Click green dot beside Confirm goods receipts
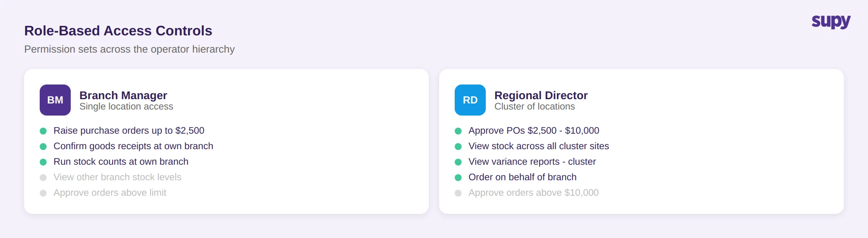Screen dimensions: 868x238 pos(43,147)
